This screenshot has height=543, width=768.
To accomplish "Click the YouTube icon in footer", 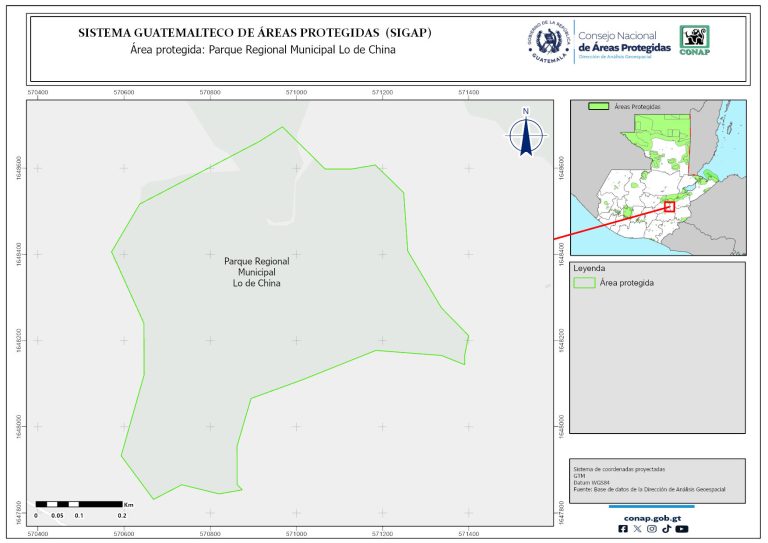I will pos(682,529).
